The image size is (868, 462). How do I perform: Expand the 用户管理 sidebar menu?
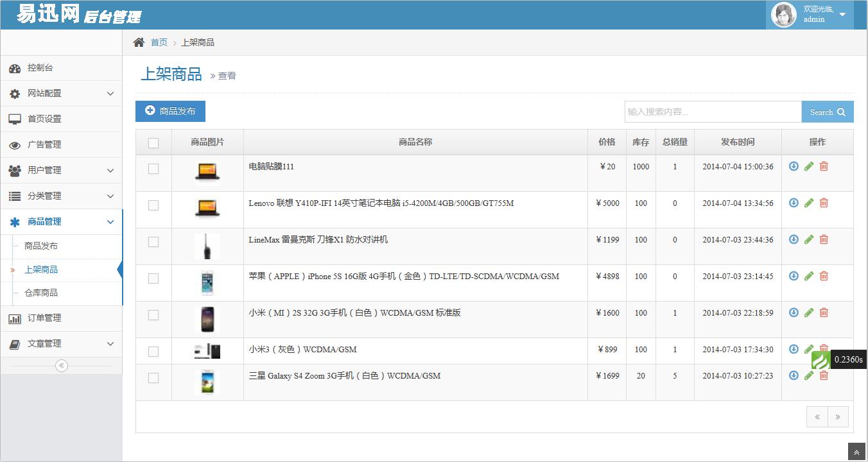[x=61, y=171]
